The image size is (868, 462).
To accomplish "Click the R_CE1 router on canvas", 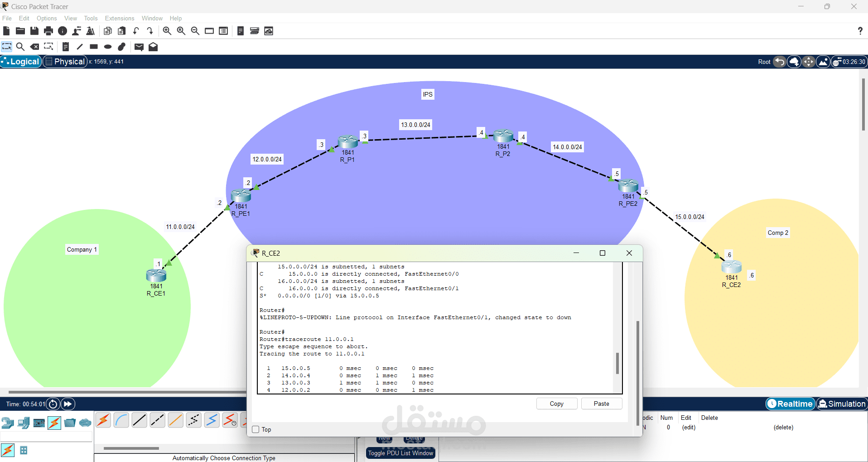I will [156, 275].
